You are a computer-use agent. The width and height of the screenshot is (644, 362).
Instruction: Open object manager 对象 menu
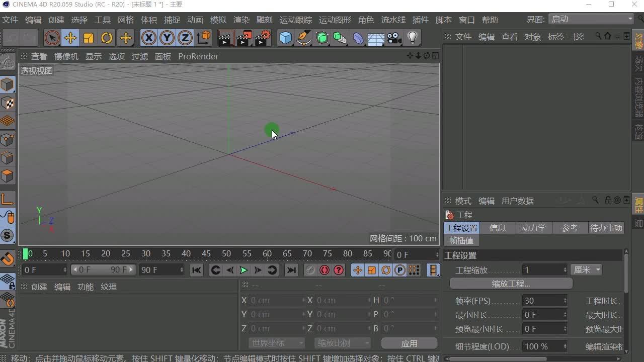pos(533,37)
